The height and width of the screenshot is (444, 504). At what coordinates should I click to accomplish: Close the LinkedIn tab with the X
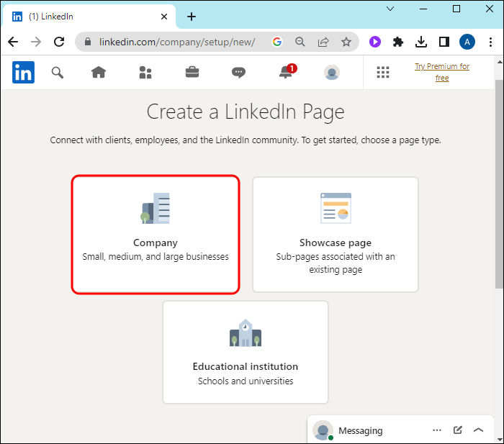click(x=164, y=17)
